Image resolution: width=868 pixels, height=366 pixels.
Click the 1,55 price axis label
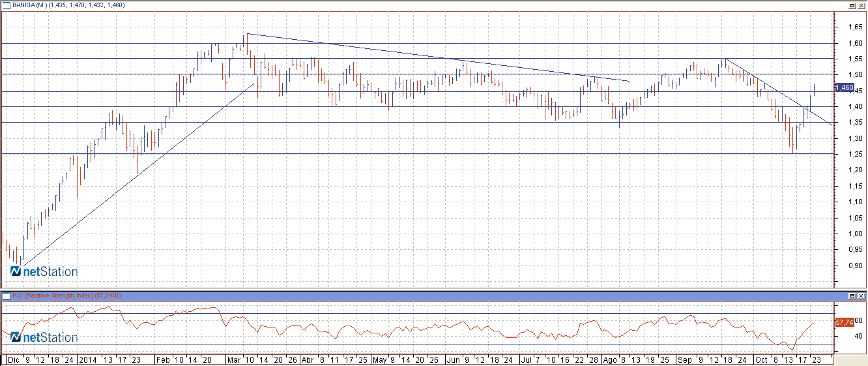[856, 59]
